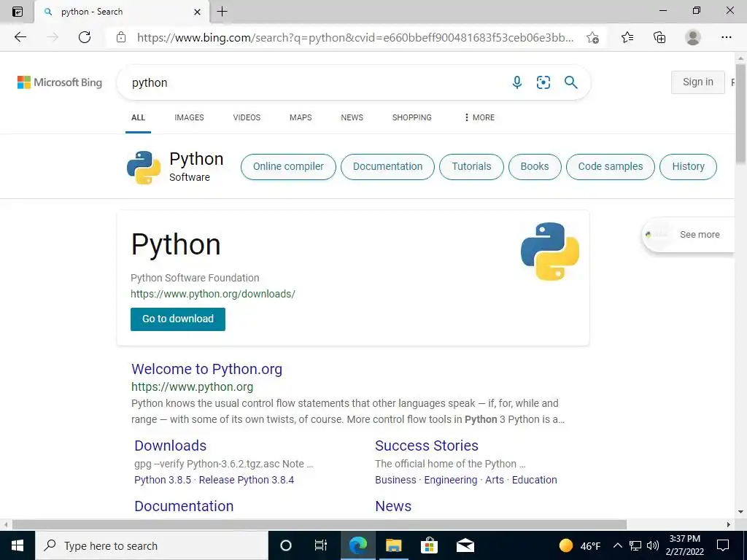Click the vertical scrollbar thumb
The height and width of the screenshot is (560, 747).
point(741,114)
